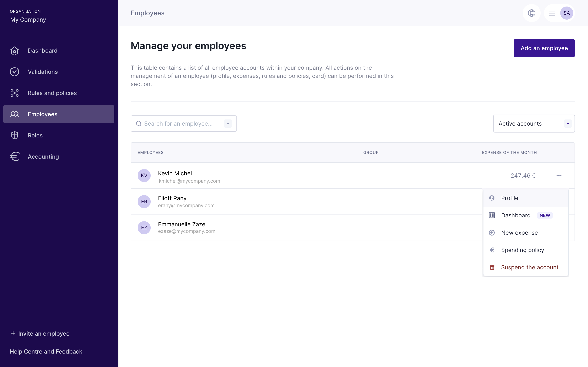
Task: Open Help Centre and Feedback
Action: [x=46, y=352]
